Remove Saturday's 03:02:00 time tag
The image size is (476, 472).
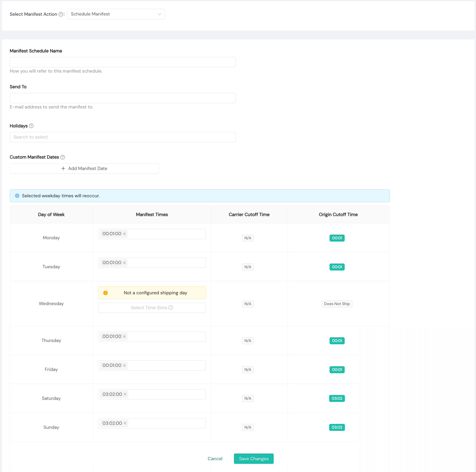tap(125, 394)
